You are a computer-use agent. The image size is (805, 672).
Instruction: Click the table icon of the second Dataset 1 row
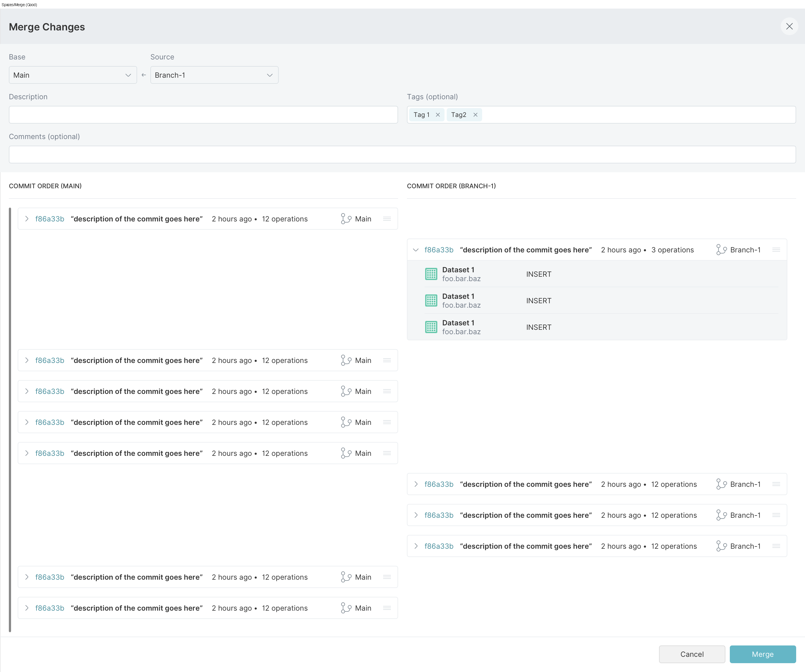coord(431,300)
